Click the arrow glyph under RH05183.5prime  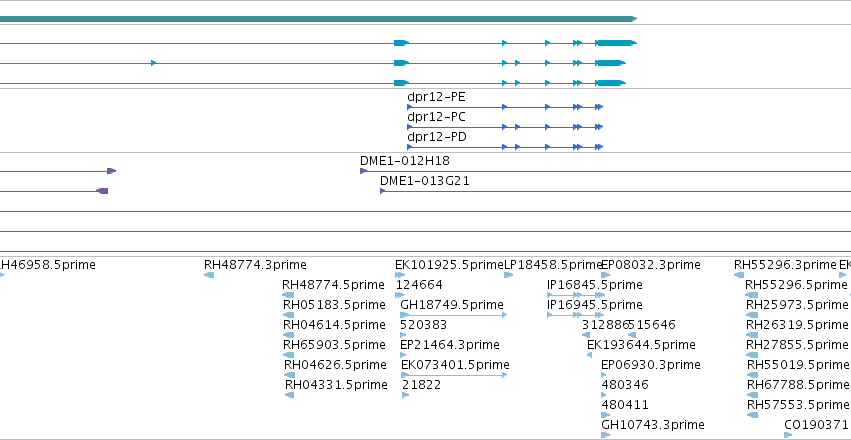(x=289, y=315)
